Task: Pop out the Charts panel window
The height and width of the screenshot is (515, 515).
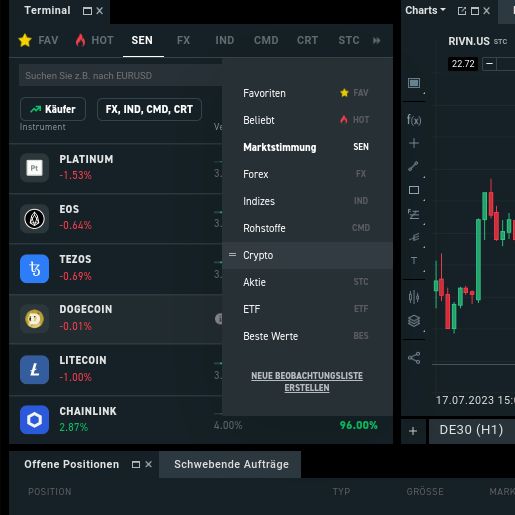Action: click(462, 11)
